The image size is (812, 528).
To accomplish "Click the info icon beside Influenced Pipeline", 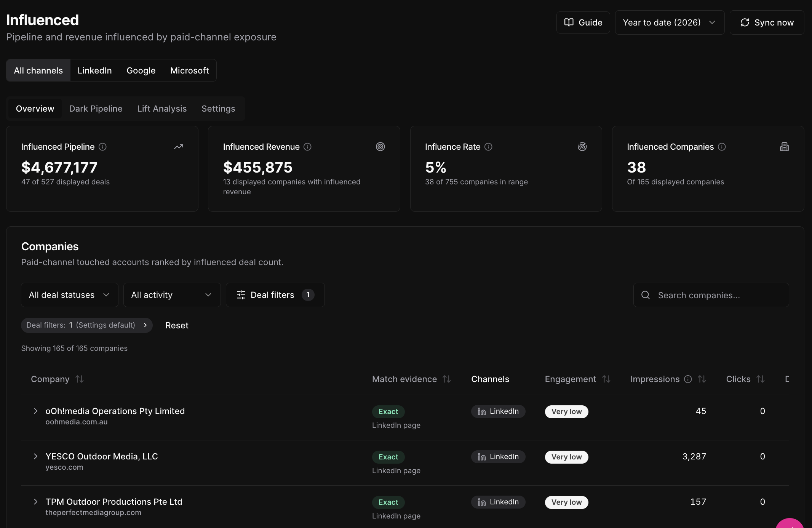I will coord(102,147).
